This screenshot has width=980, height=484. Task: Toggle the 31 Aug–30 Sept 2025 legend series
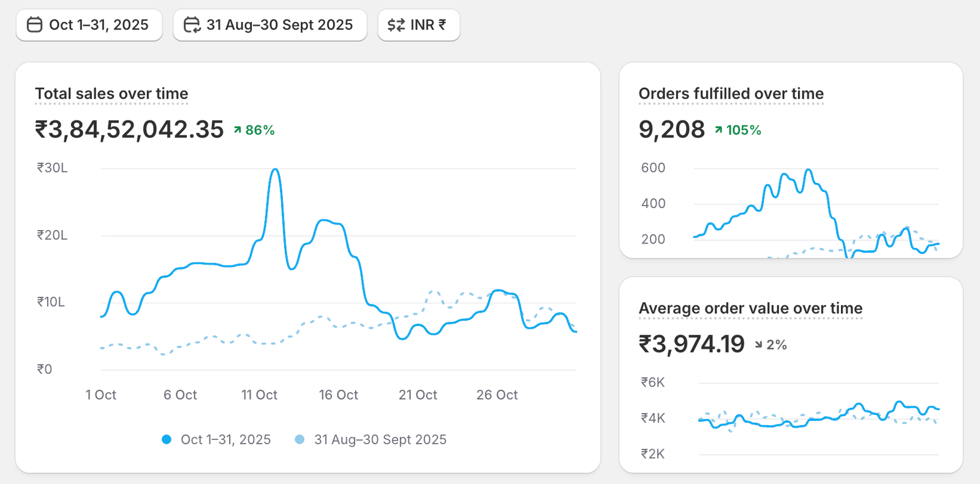click(380, 440)
